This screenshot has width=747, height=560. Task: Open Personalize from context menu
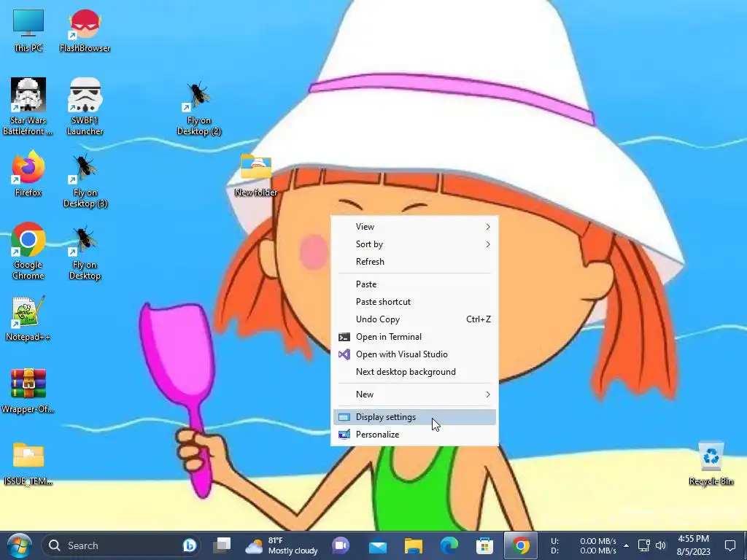point(414,435)
